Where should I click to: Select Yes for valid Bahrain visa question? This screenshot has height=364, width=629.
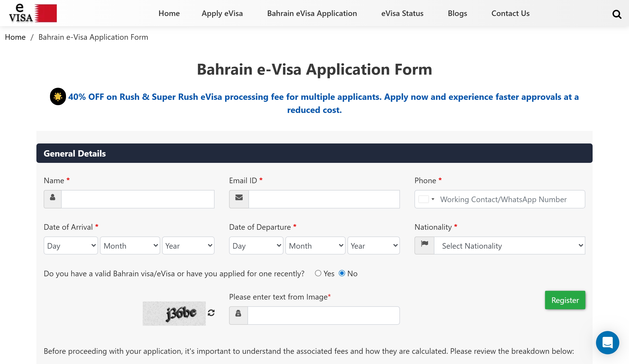click(318, 273)
